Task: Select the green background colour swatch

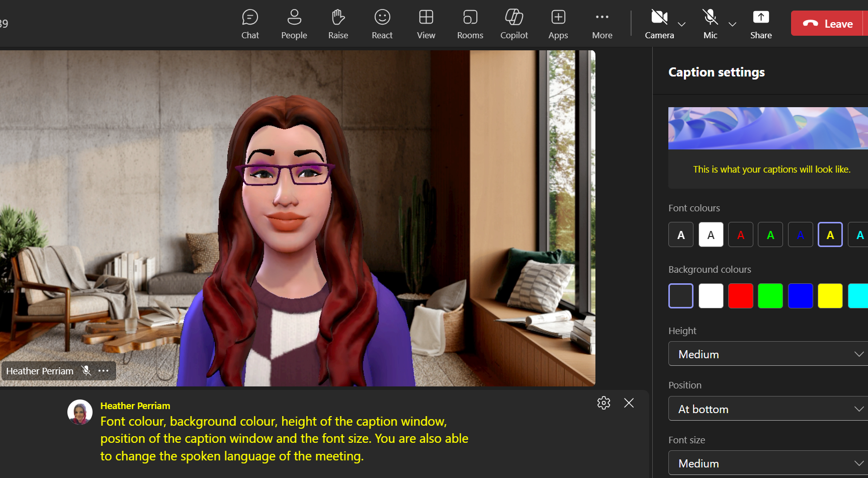Action: 770,296
